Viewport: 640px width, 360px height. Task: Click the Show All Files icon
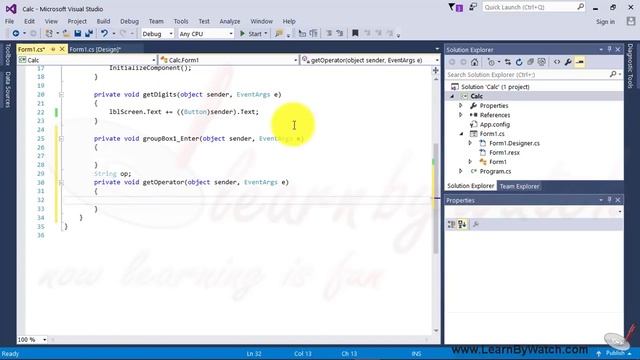click(x=541, y=62)
